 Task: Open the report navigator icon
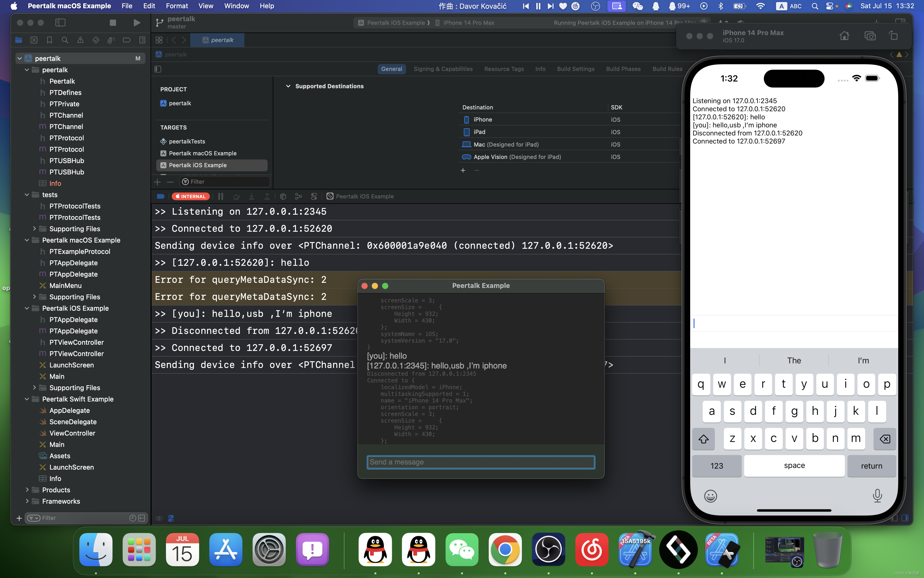[142, 40]
